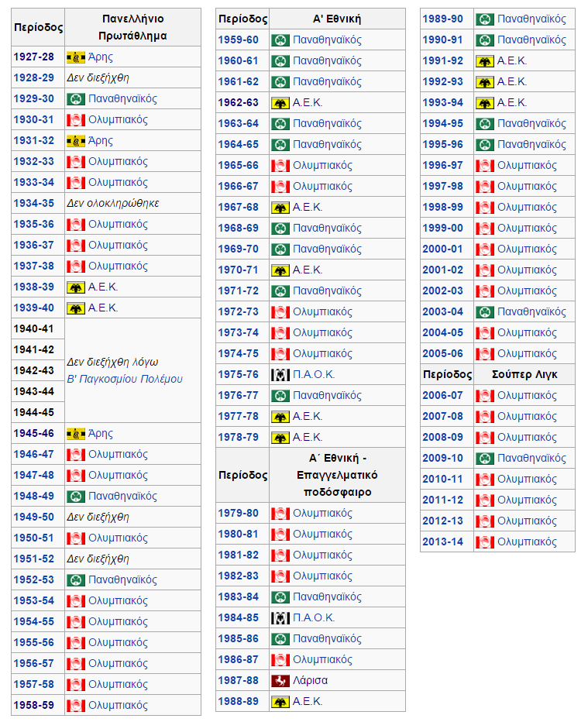588x722 pixels.
Task: Open the Λάρισα team name link
Action: click(x=310, y=680)
